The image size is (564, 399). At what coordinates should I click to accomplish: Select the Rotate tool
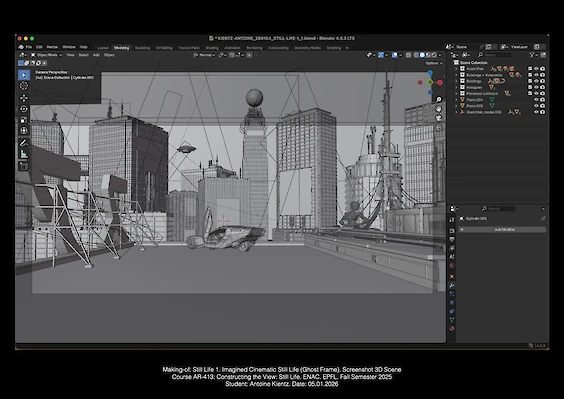tap(24, 109)
